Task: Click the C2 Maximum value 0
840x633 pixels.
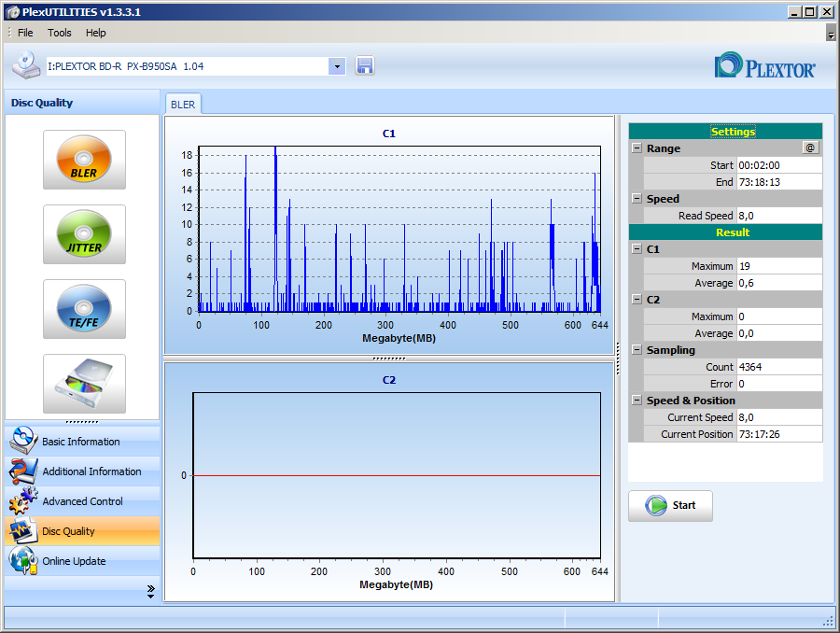Action: click(779, 316)
